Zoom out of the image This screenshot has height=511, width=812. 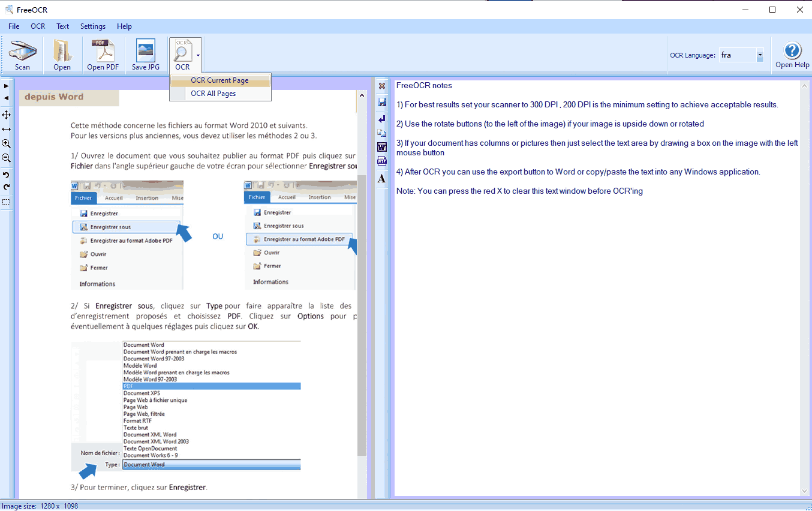[x=7, y=158]
